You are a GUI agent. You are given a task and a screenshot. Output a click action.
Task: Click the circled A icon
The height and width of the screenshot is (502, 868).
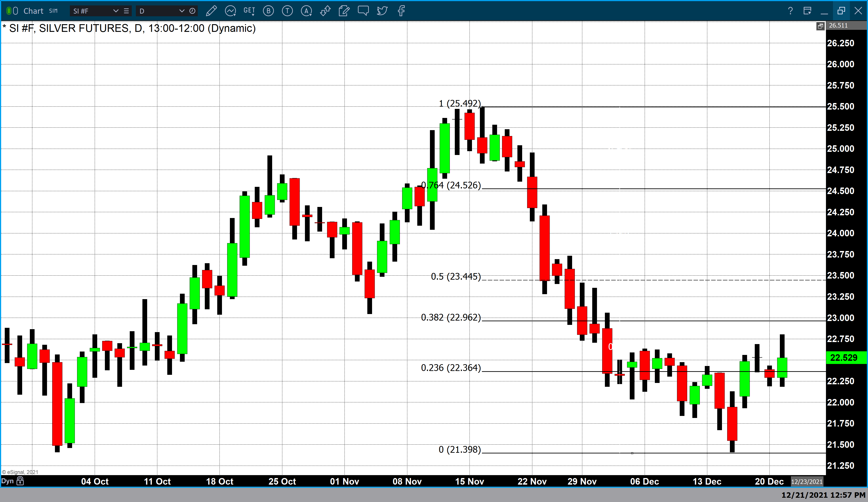click(306, 11)
